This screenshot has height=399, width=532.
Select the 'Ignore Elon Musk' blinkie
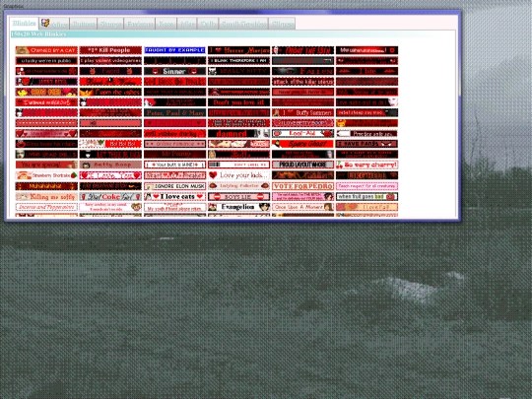coord(174,186)
